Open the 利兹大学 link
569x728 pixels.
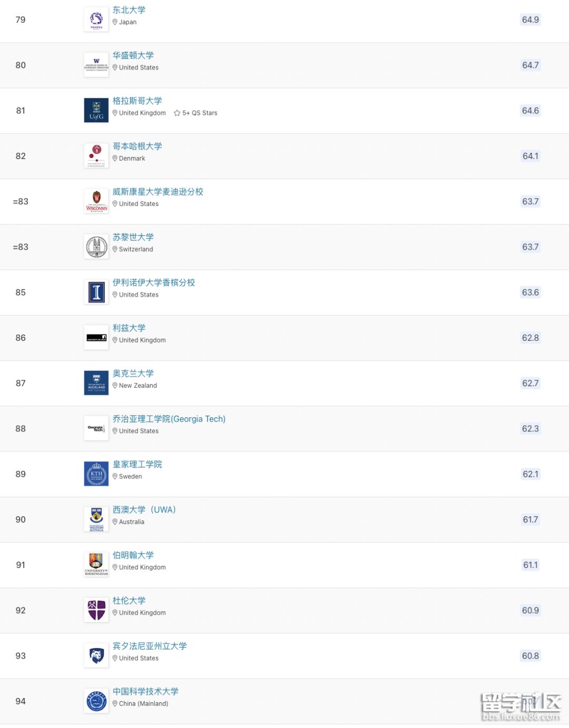click(129, 328)
